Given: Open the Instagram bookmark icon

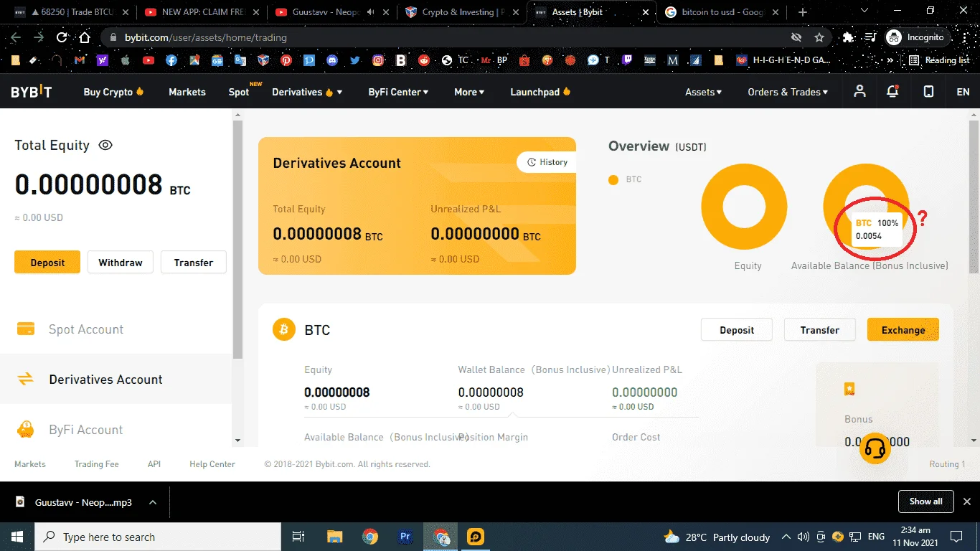Looking at the screenshot, I should point(378,61).
